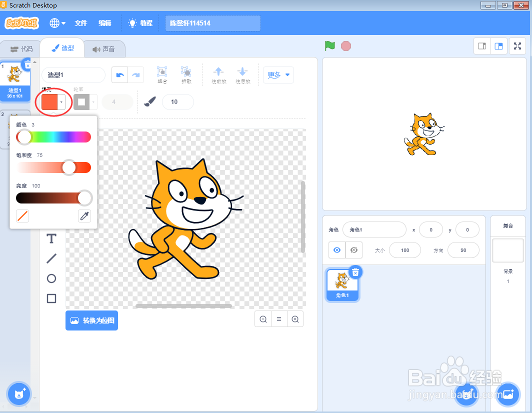
Task: Open the choose backdrop button
Action: click(x=508, y=394)
